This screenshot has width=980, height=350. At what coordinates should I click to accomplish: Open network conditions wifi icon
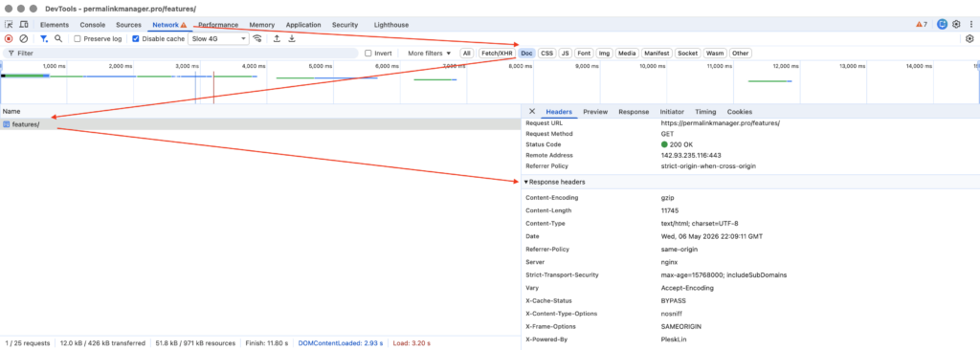pyautogui.click(x=256, y=39)
